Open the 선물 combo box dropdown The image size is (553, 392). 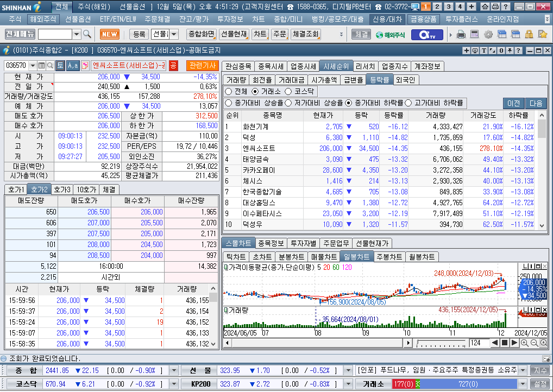(x=174, y=34)
